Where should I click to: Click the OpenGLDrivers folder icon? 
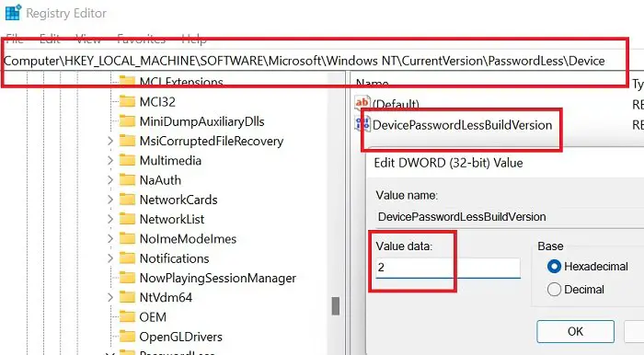point(127,337)
